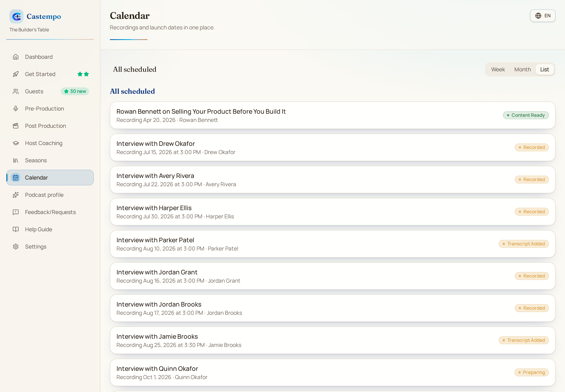Click the Settings gear icon

click(x=16, y=247)
